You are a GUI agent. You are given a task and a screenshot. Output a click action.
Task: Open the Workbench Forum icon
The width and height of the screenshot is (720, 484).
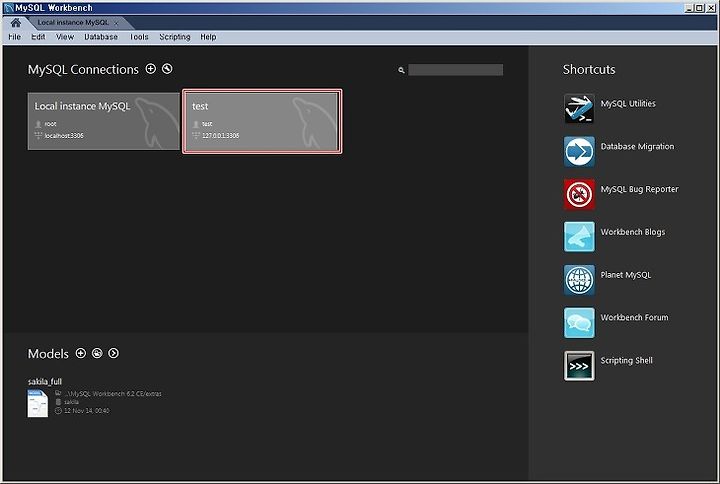pyautogui.click(x=579, y=322)
